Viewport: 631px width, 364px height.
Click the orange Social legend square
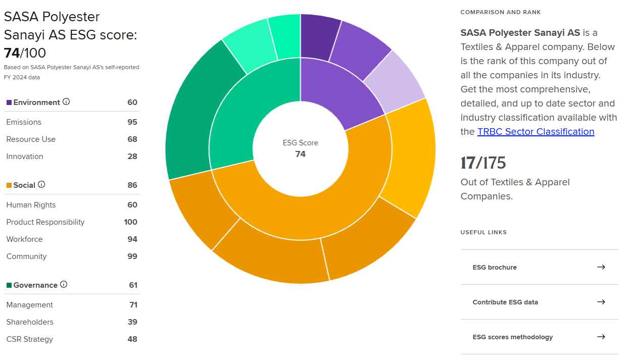point(9,185)
